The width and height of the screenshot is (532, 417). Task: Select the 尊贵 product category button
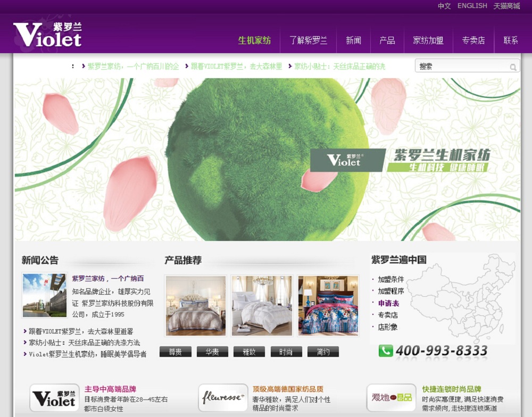tap(176, 352)
